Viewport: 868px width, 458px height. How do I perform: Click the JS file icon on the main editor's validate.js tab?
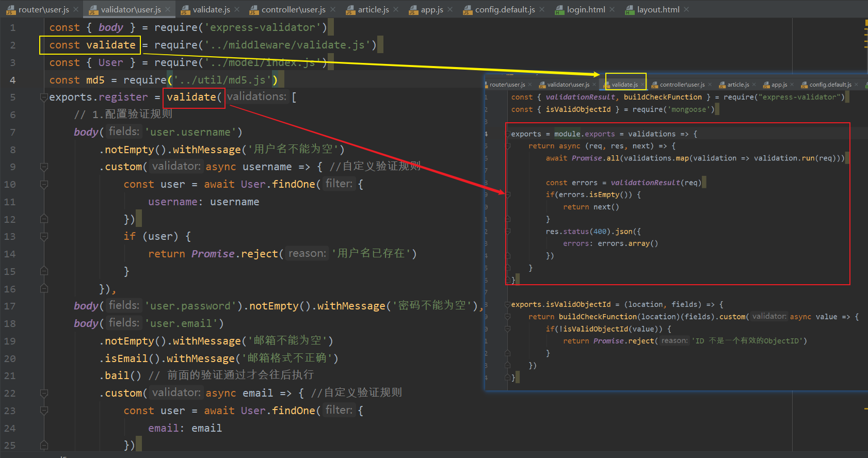(x=184, y=10)
